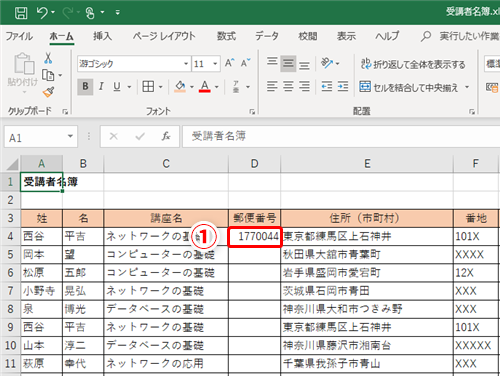Image resolution: width=500 pixels, height=376 pixels.
Task: Toggle Underline formatting
Action: tap(117, 87)
